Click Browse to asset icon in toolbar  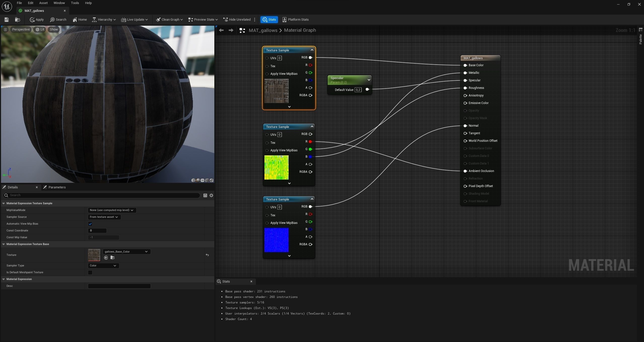[x=17, y=19]
